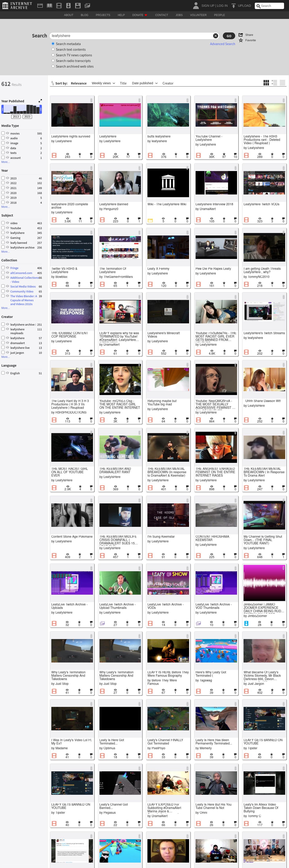Viewport: 289px width, 868px height.
Task: Grab the left handle of year range slider
Action: 2,109
